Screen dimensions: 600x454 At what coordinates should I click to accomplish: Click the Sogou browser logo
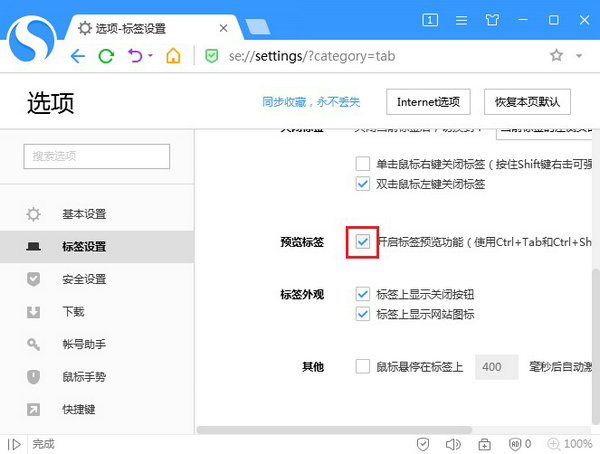pos(32,40)
